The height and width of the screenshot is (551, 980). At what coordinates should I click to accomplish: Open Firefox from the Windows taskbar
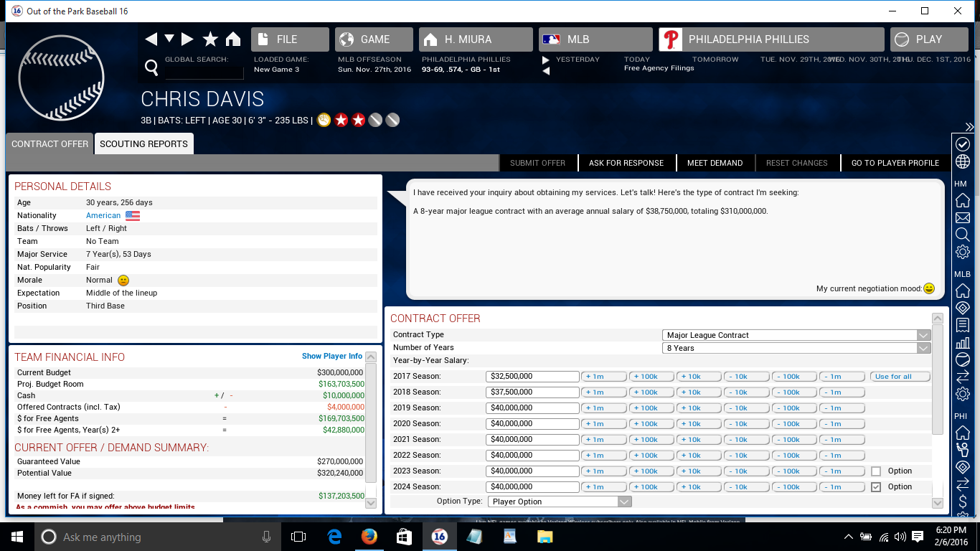[369, 536]
